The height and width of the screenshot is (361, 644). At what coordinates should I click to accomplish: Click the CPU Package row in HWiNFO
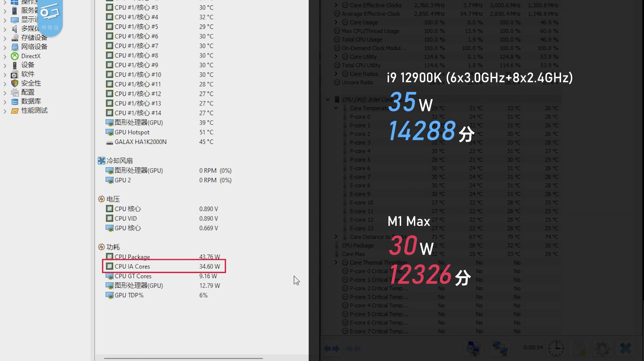click(x=447, y=245)
